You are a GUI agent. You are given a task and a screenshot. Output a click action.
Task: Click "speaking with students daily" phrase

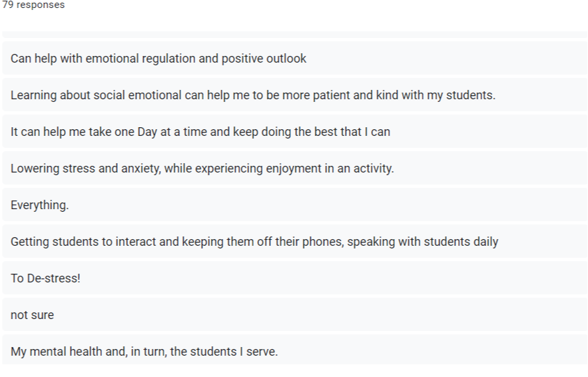coord(423,242)
